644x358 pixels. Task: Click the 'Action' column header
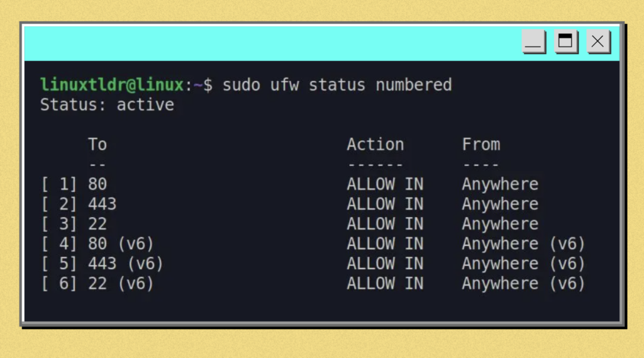pyautogui.click(x=375, y=144)
